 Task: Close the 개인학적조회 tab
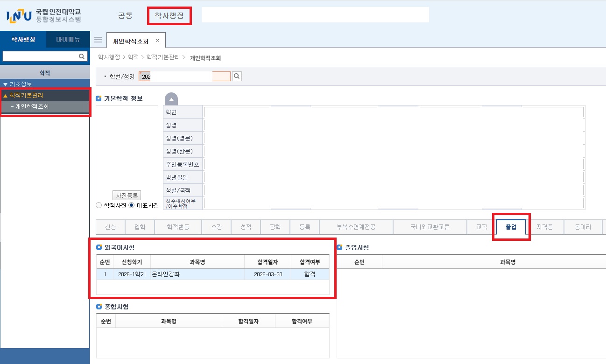point(157,41)
